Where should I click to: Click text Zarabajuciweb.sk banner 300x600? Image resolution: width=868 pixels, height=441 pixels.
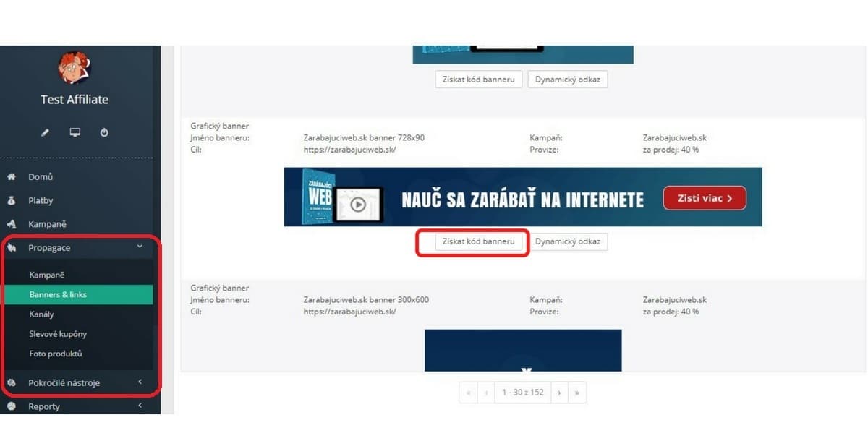366,299
